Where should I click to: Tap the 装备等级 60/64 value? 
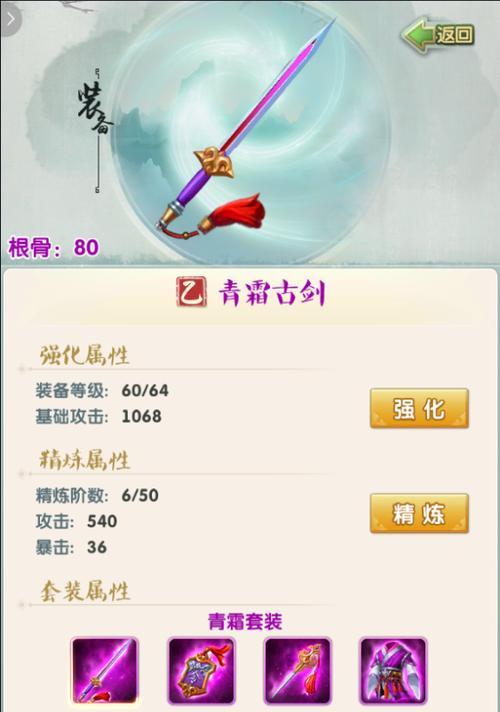[145, 391]
